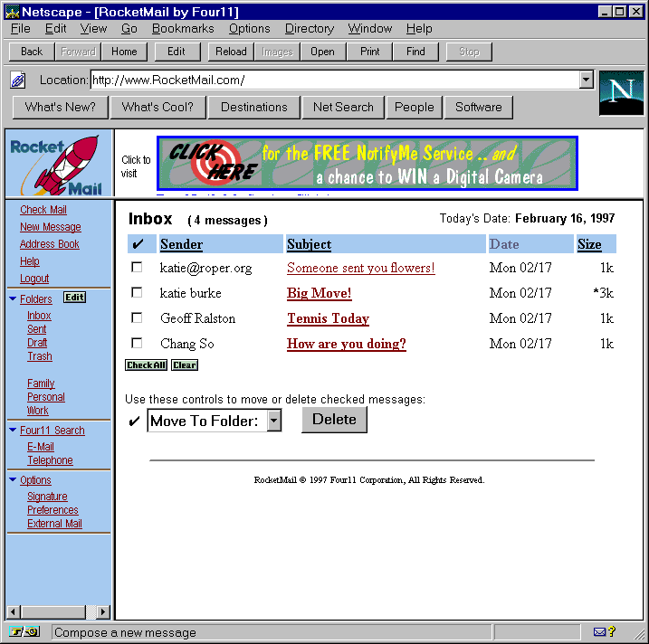The height and width of the screenshot is (644, 649).
Task: Check the box for katie burke message
Action: pos(137,292)
